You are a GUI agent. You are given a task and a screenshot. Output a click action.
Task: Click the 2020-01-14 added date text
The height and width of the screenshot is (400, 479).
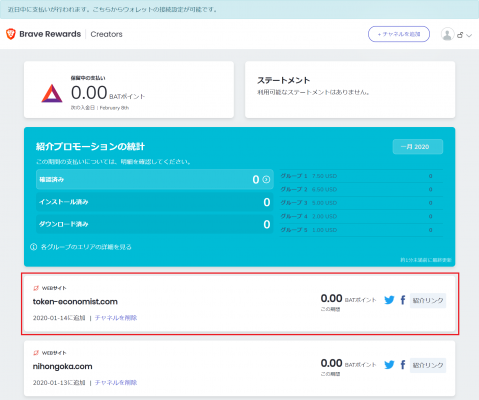click(x=59, y=318)
